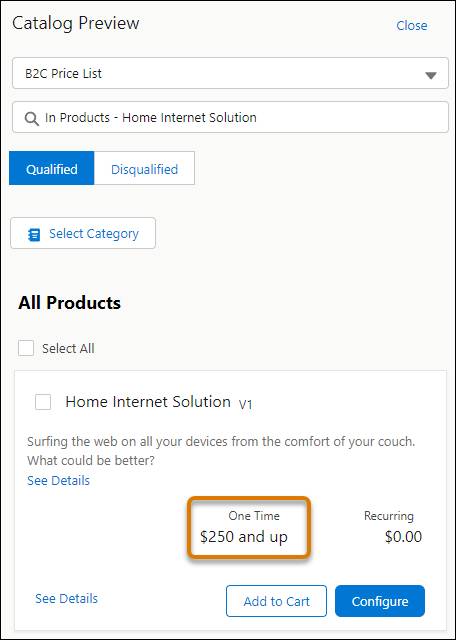Click See Details link beside Add to Cart
456x640 pixels.
[x=67, y=598]
